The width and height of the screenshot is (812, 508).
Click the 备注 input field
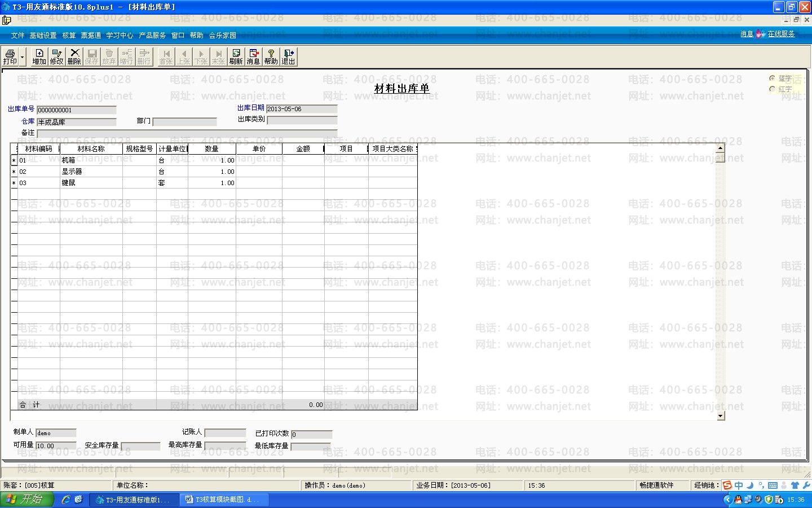[x=187, y=134]
